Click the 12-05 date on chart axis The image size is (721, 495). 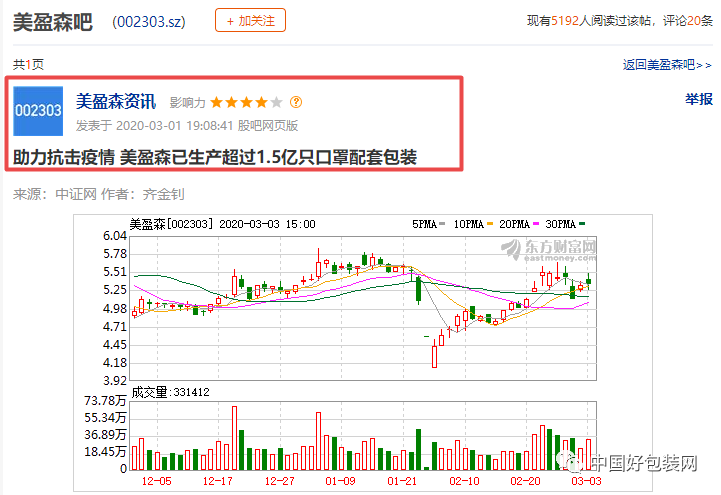tap(156, 481)
